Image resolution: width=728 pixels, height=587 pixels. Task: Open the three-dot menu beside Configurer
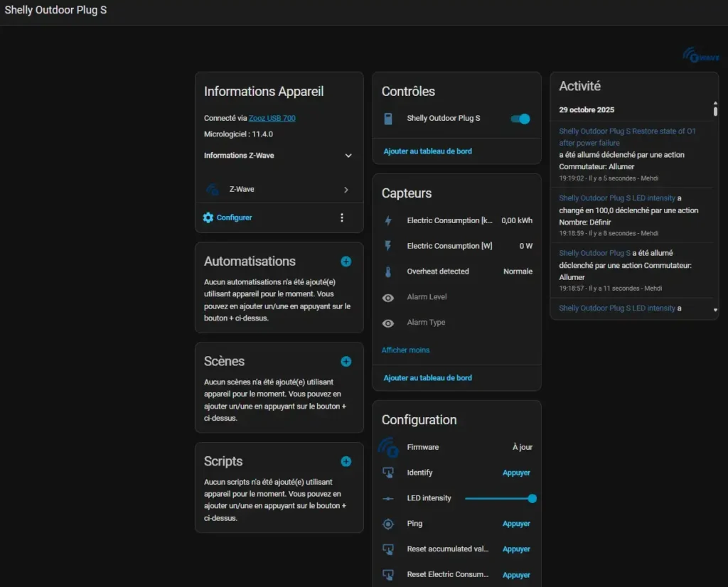342,217
